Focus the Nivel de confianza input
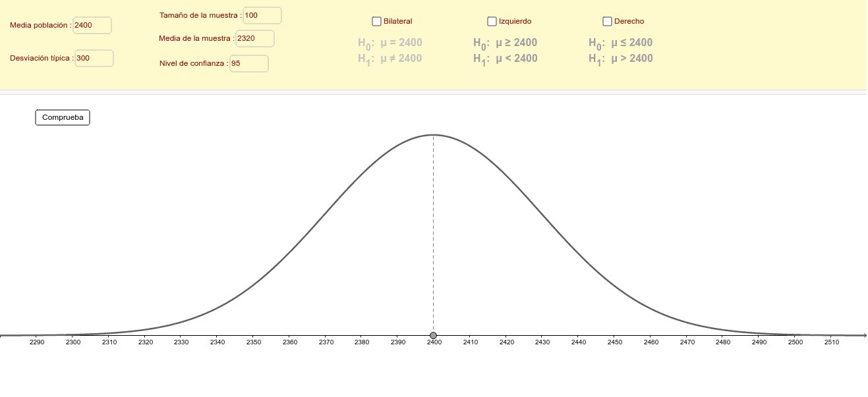Screen dimensions: 868x397 tap(249, 64)
